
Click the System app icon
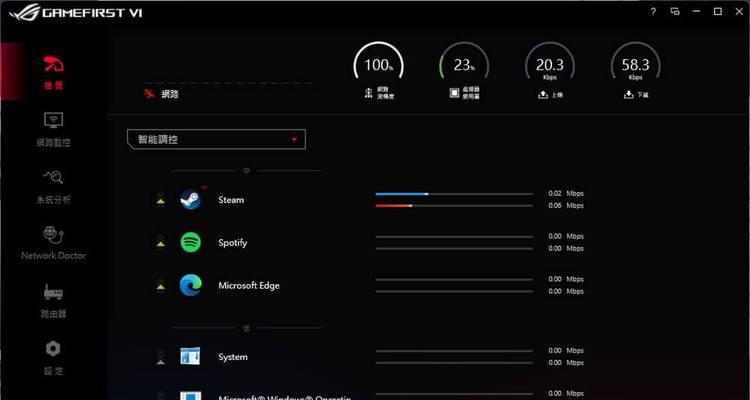pyautogui.click(x=190, y=356)
